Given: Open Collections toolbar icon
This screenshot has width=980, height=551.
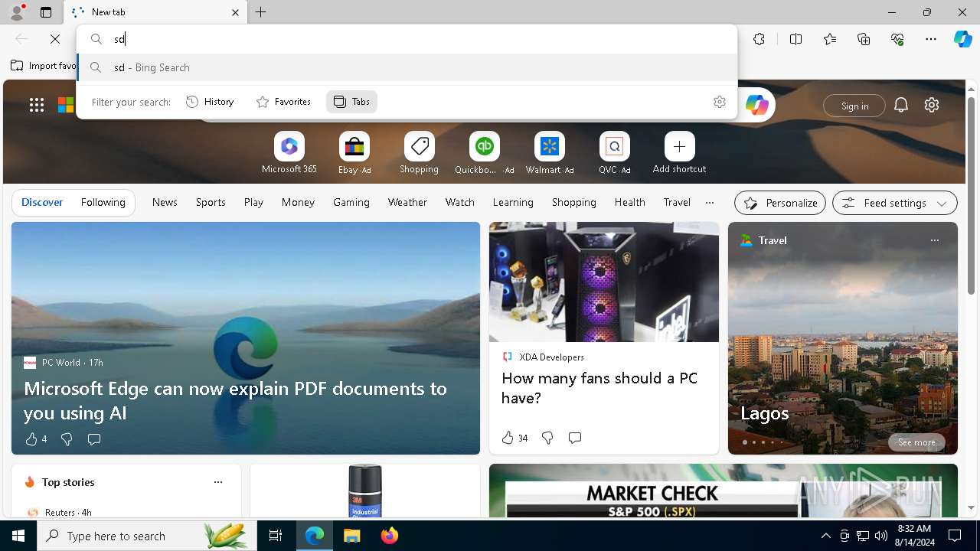Looking at the screenshot, I should coord(864,39).
